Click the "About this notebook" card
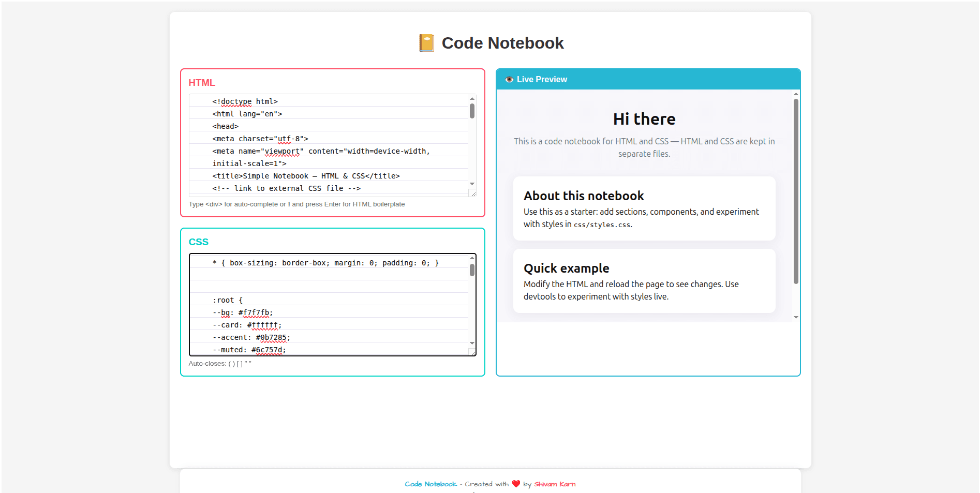The height and width of the screenshot is (493, 980). (644, 208)
